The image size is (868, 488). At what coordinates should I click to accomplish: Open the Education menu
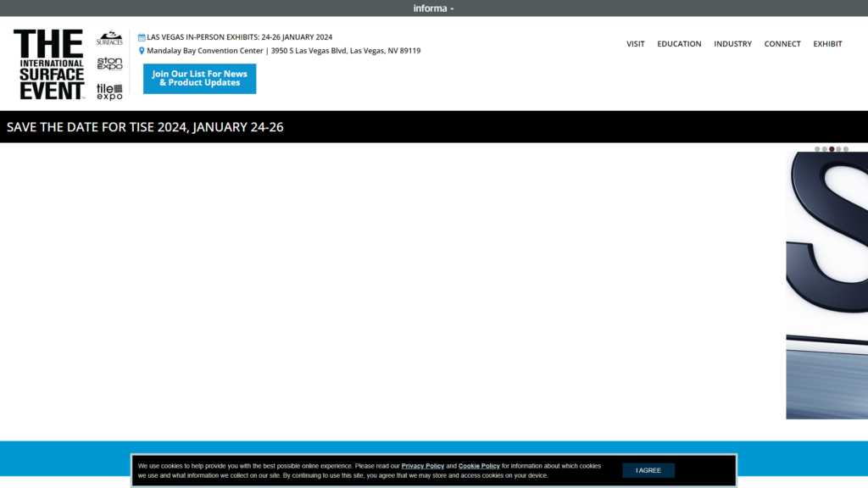tap(679, 44)
